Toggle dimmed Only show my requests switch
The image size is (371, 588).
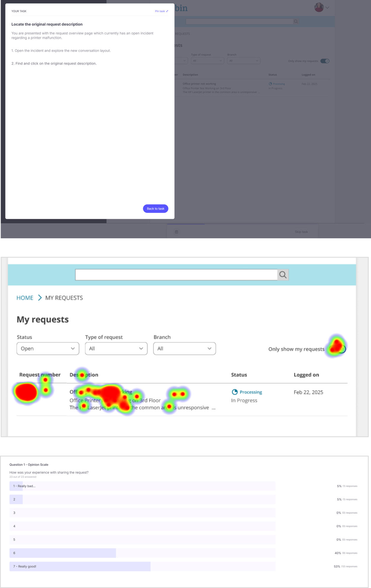pos(325,61)
